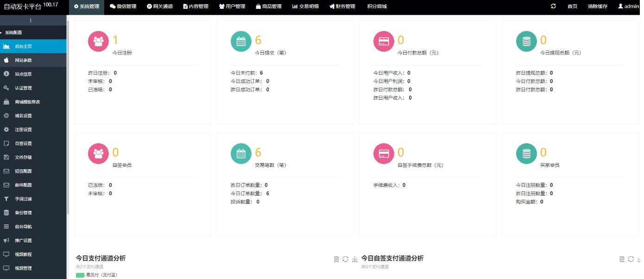Click the database icon for 备份管理
The height and width of the screenshot is (279, 644).
(6, 213)
